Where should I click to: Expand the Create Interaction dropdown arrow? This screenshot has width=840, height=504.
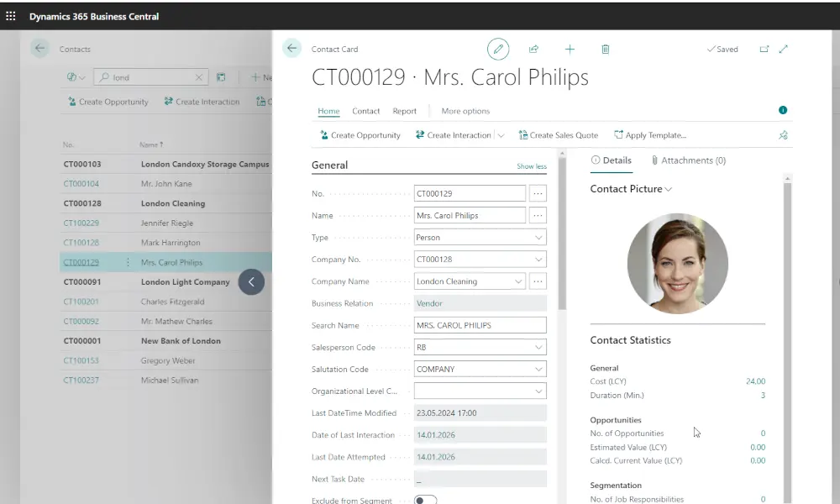pos(501,135)
